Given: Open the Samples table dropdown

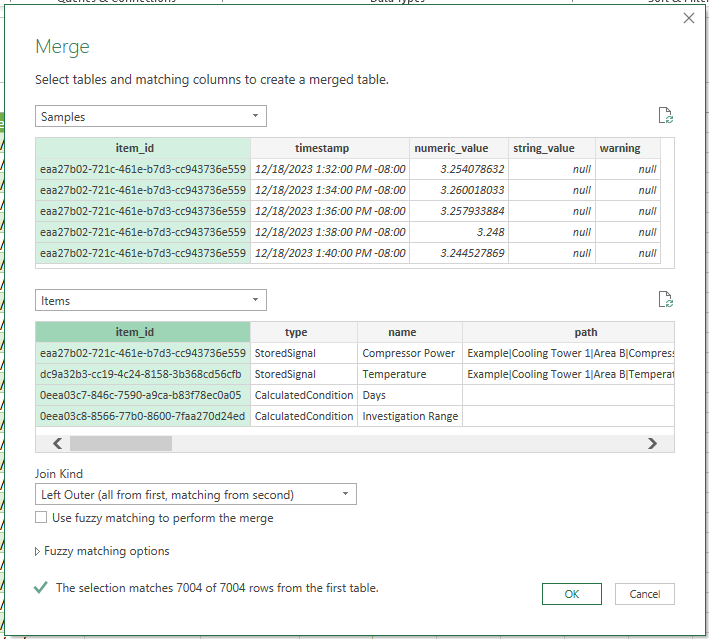Looking at the screenshot, I should (151, 117).
